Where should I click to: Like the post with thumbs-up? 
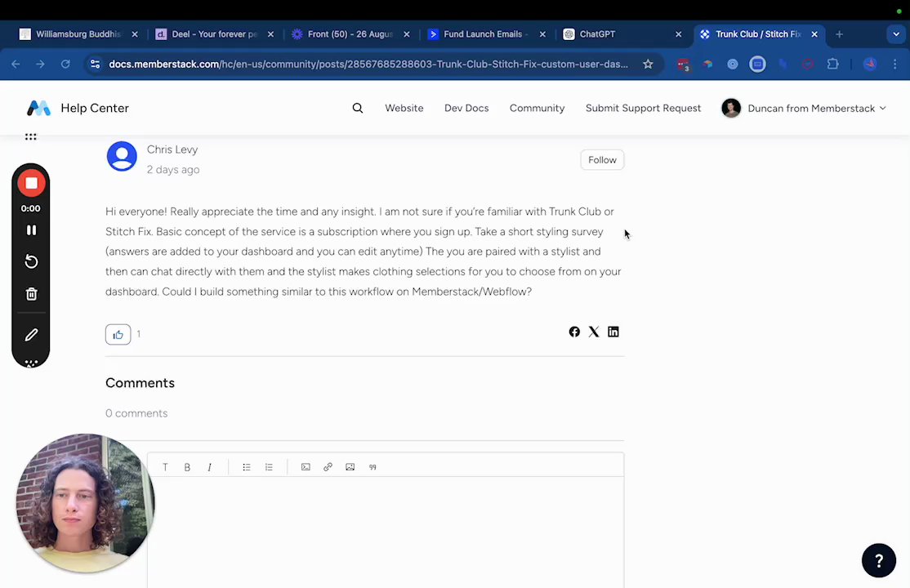click(118, 334)
